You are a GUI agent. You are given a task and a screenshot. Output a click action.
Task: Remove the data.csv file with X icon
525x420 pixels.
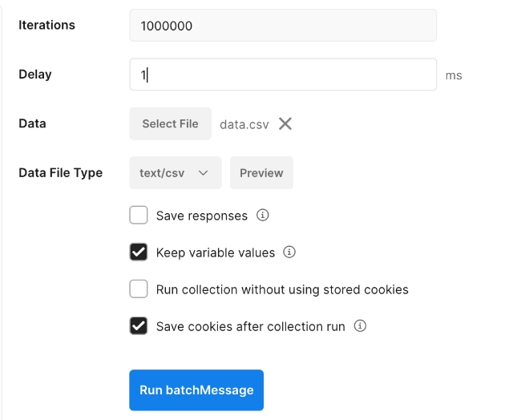[x=285, y=123]
